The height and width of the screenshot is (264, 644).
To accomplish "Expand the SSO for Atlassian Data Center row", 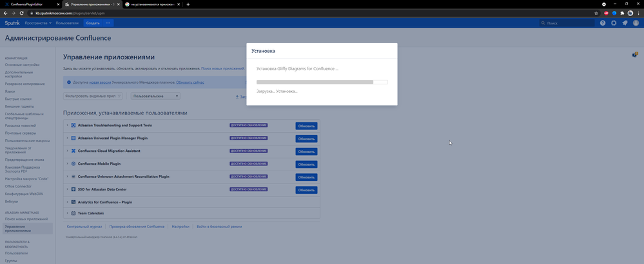I will pos(67,189).
